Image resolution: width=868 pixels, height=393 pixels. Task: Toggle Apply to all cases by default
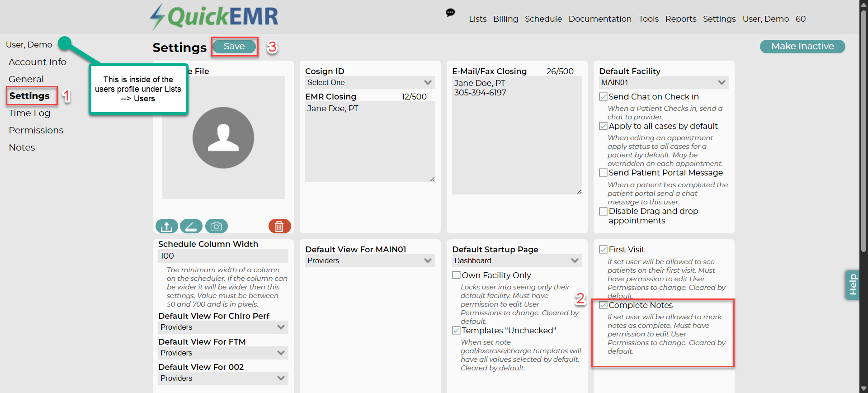(603, 126)
